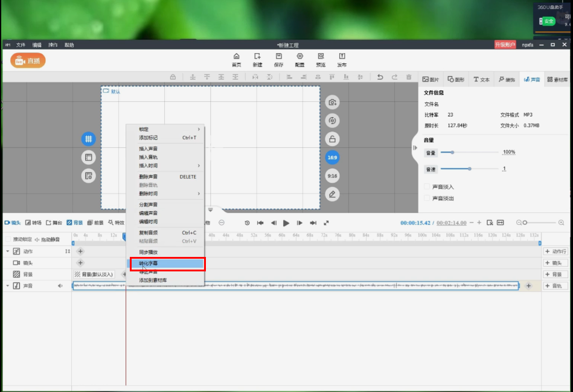
Task: Toggle the canvas grid button
Action: tap(88, 139)
